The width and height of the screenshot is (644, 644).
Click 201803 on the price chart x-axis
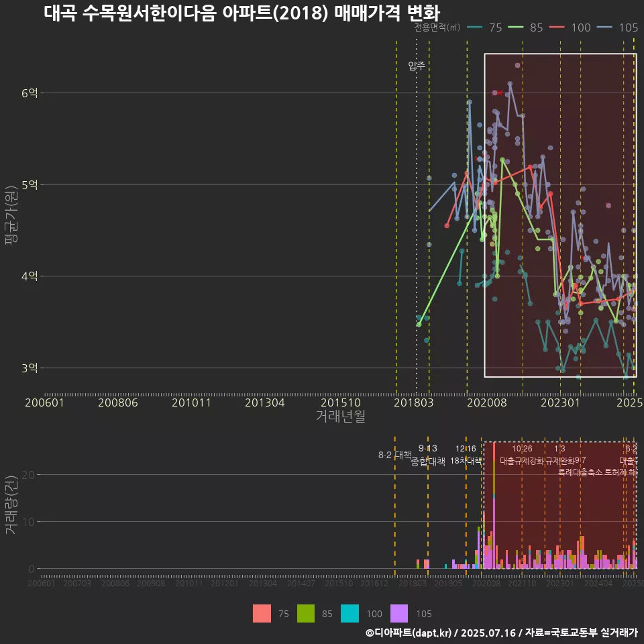tap(414, 402)
